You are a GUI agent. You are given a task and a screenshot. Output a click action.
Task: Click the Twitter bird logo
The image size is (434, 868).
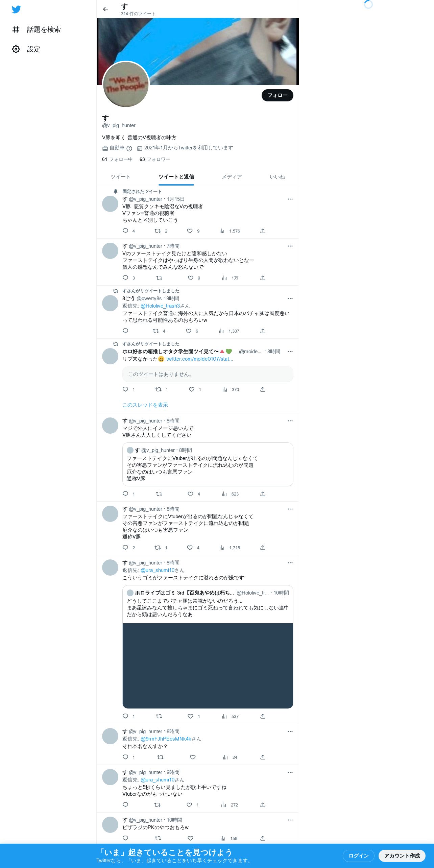tap(16, 9)
